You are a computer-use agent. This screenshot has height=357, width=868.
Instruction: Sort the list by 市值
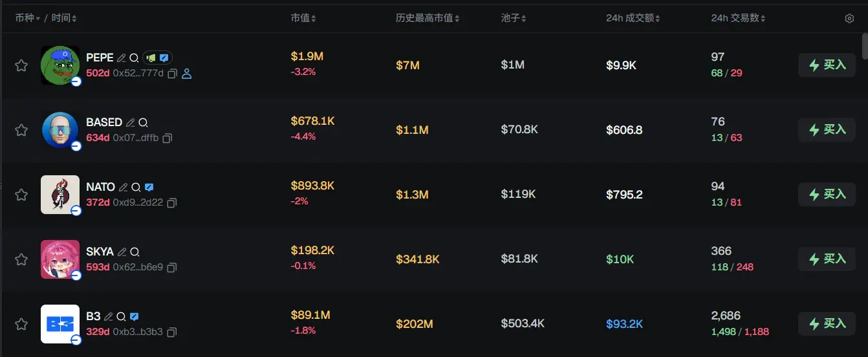(x=303, y=19)
